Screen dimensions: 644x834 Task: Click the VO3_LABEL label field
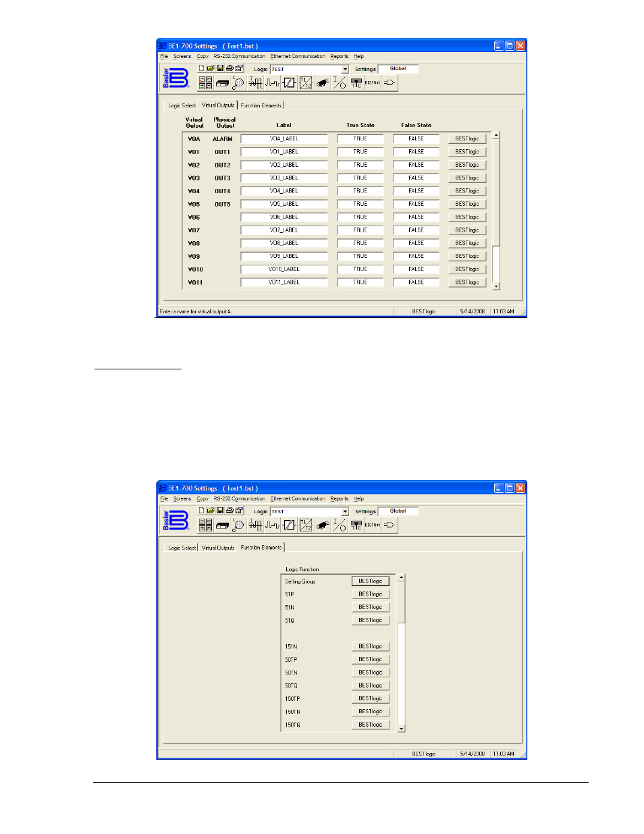(x=284, y=178)
